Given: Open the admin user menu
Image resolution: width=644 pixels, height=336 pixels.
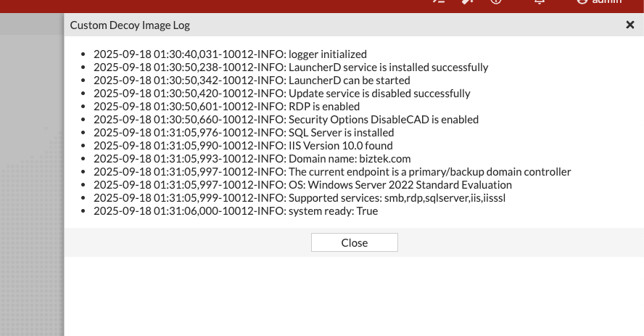Looking at the screenshot, I should tap(599, 2).
